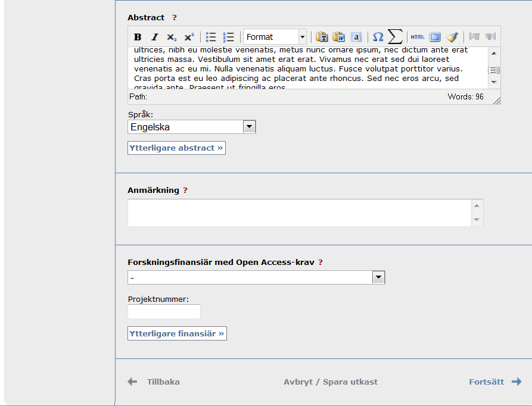
Task: Insert numbered list
Action: [x=228, y=37]
